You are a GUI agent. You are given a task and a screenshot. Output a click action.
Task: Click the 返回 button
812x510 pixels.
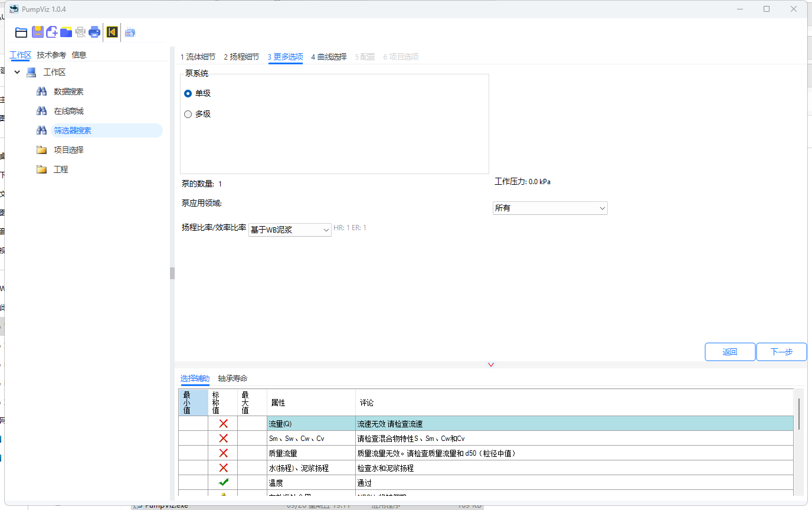pyautogui.click(x=730, y=351)
